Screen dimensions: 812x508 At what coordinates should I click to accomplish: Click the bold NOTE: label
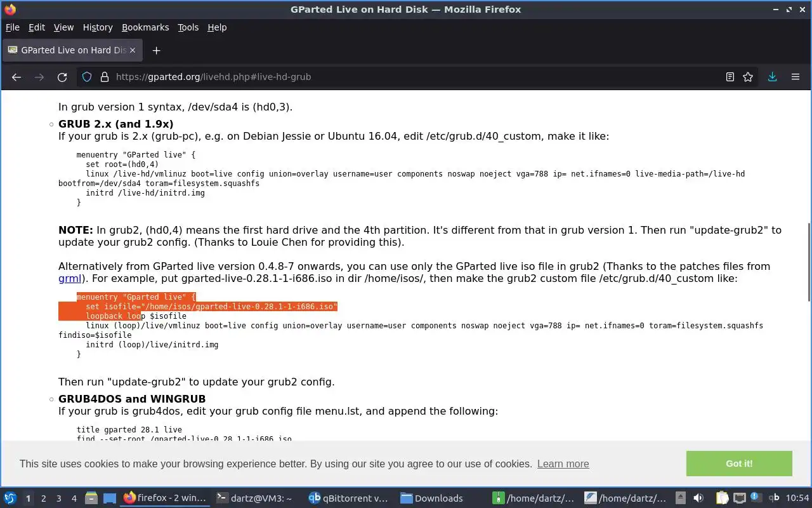coord(75,230)
